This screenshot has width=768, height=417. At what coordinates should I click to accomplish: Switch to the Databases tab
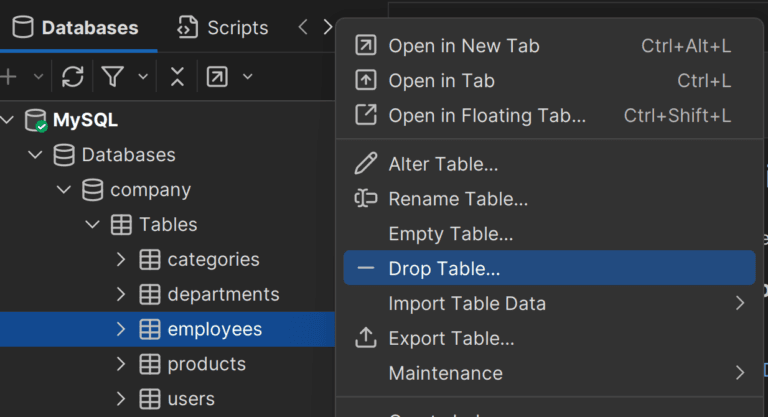coord(75,27)
